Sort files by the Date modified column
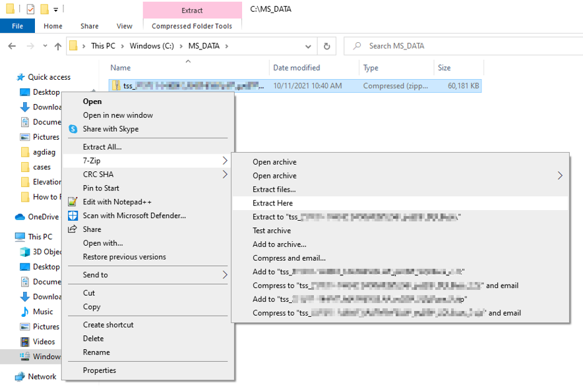Viewport: 583px width, 392px height. pos(297,68)
